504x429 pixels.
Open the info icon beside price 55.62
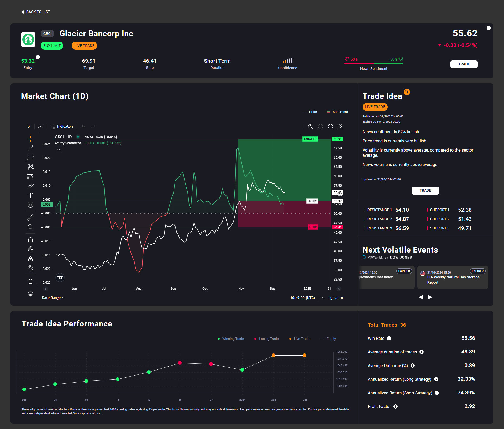click(489, 28)
